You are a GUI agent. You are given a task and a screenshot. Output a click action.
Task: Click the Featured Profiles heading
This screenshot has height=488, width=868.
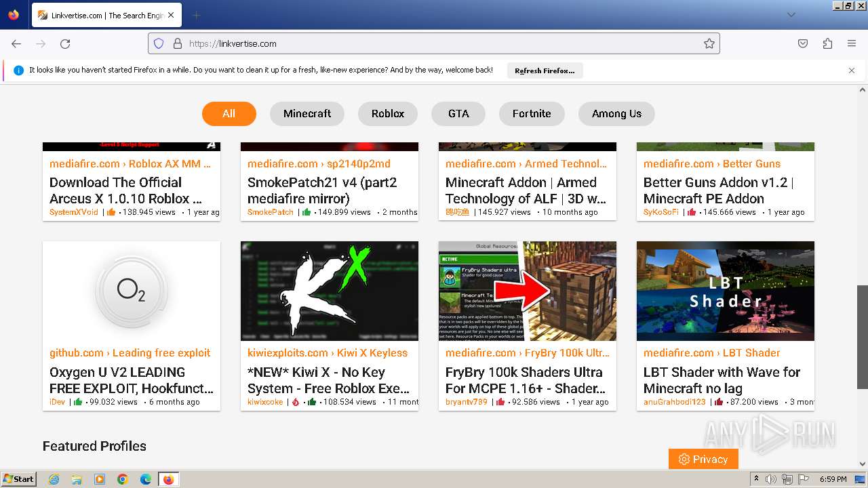[x=94, y=446]
